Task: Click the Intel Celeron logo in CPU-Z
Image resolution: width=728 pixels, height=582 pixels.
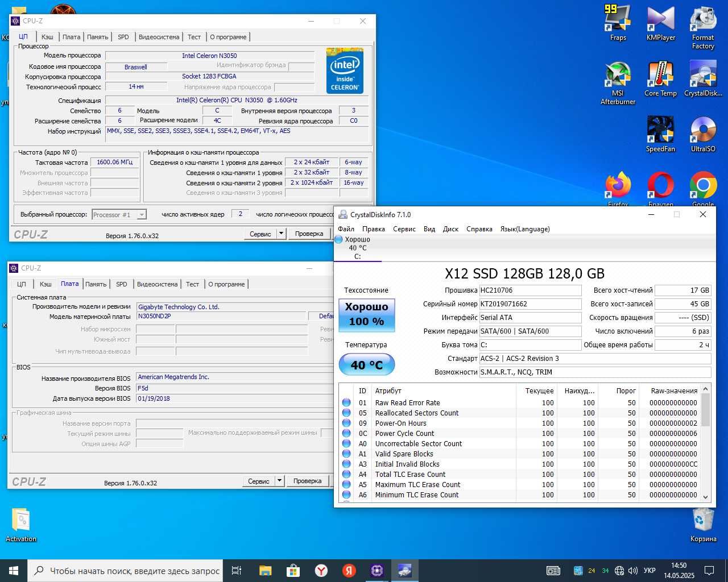Action: tap(345, 71)
